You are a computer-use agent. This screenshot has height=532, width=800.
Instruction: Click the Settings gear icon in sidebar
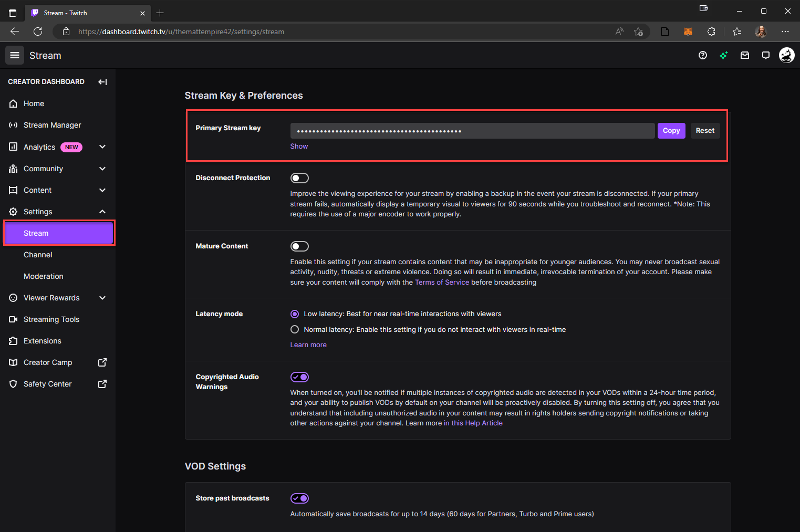[13, 212]
